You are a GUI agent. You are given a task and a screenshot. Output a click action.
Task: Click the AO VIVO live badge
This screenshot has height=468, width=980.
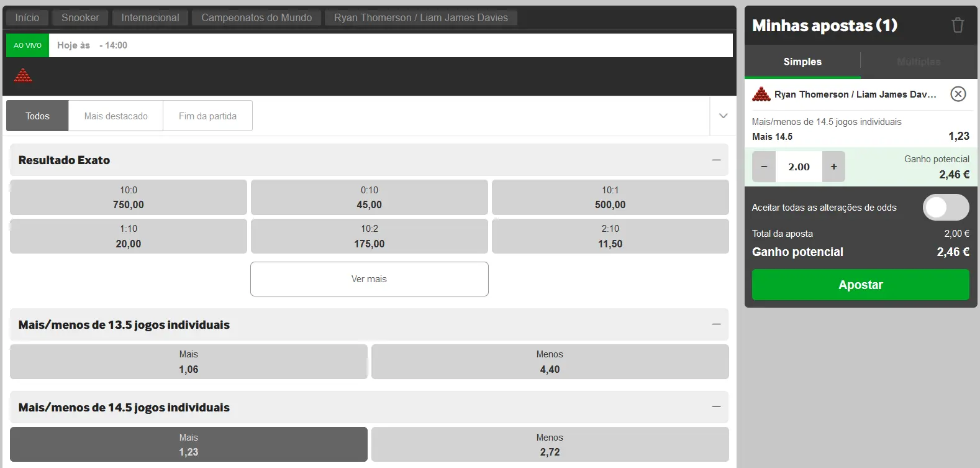coord(27,45)
